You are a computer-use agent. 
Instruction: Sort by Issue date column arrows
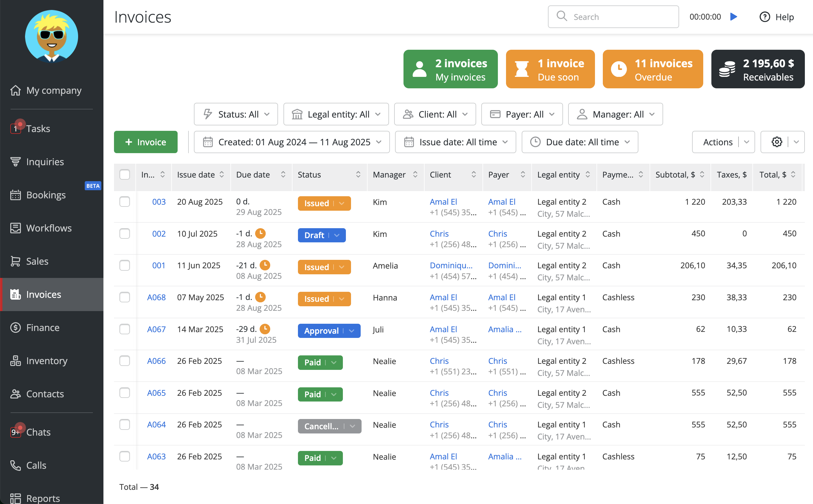(222, 175)
